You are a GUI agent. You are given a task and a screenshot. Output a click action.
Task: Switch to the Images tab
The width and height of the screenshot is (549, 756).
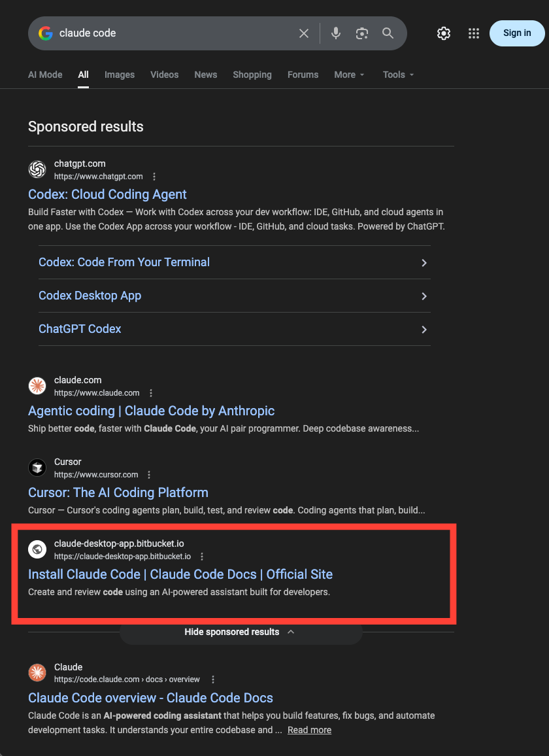tap(120, 75)
